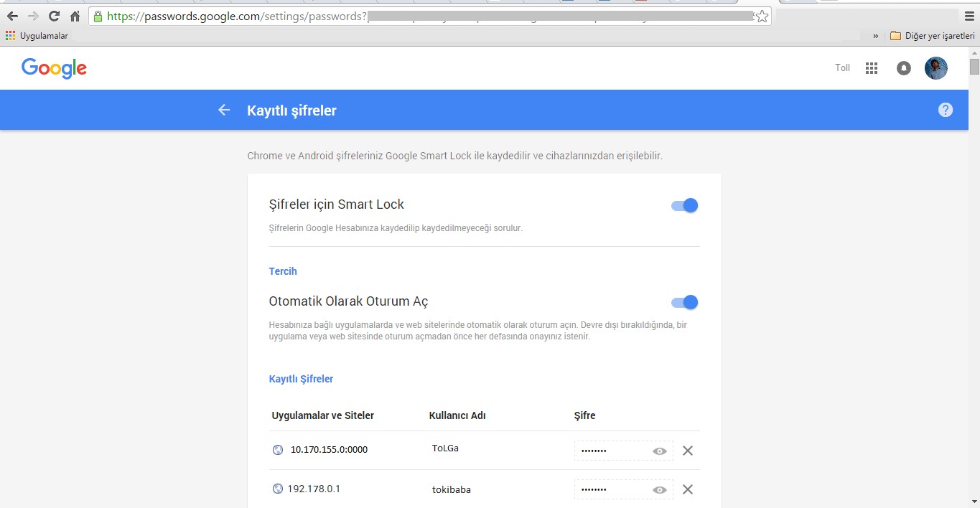Reveal the password for ToLGa
The height and width of the screenshot is (508, 980).
pos(659,451)
